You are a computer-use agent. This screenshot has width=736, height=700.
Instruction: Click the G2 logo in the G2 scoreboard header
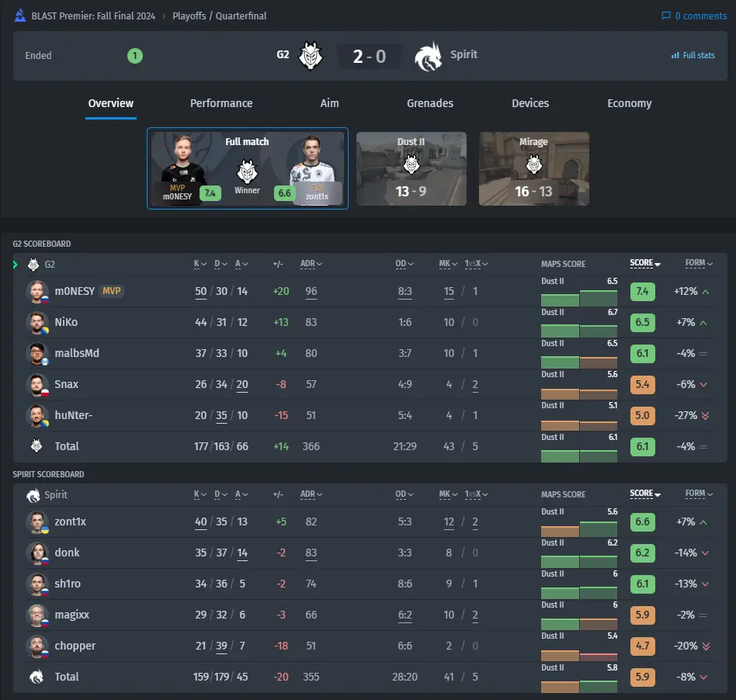pyautogui.click(x=33, y=265)
